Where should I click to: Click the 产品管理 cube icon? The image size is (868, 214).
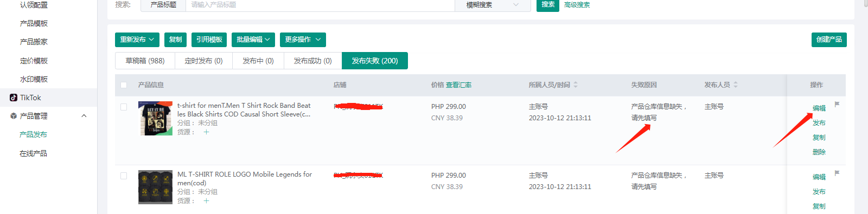tap(14, 116)
